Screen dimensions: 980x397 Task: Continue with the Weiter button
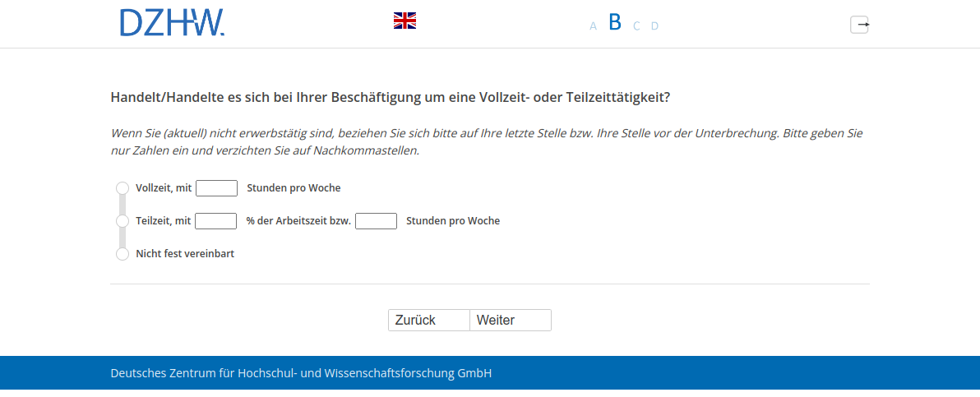tap(510, 320)
